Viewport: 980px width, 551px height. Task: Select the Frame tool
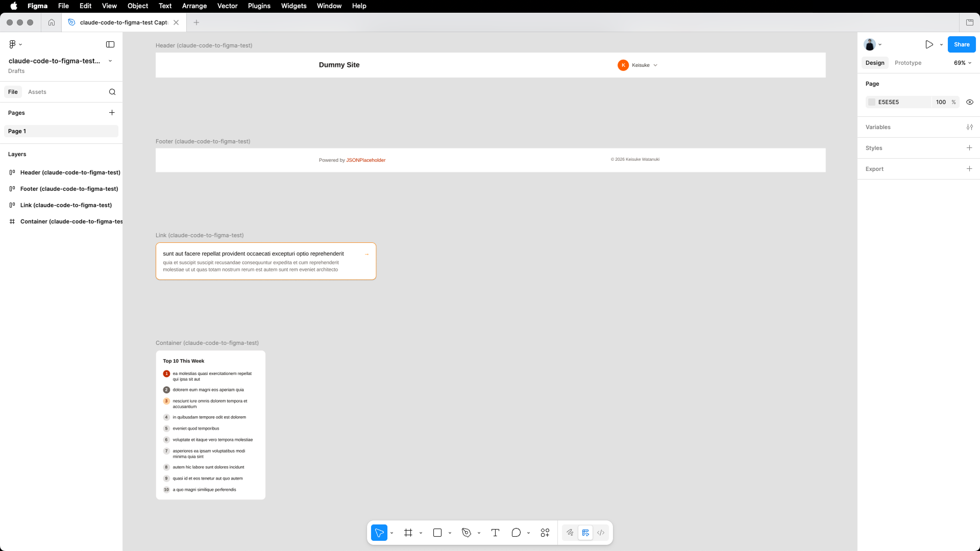(x=408, y=533)
